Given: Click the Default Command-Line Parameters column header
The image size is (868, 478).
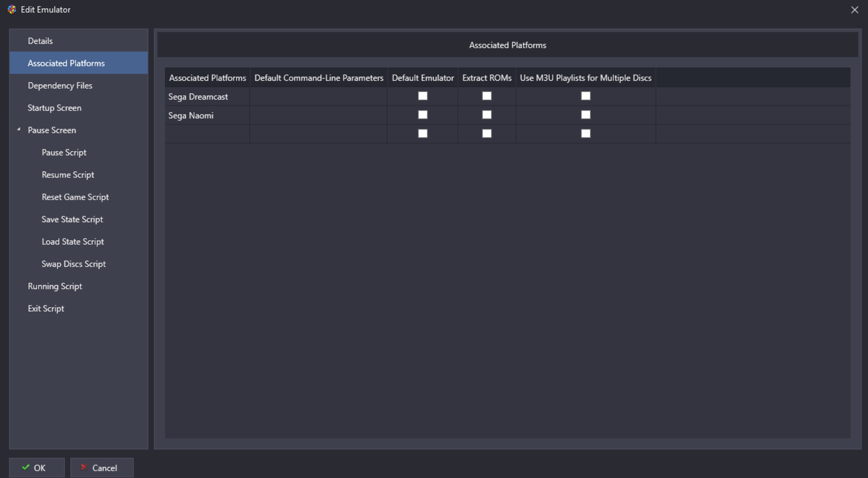Looking at the screenshot, I should click(x=319, y=78).
